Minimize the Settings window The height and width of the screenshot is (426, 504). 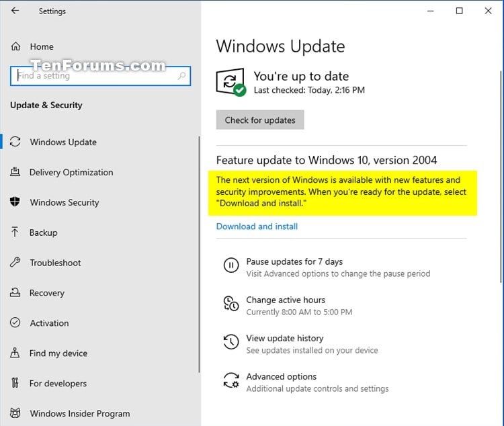[430, 11]
